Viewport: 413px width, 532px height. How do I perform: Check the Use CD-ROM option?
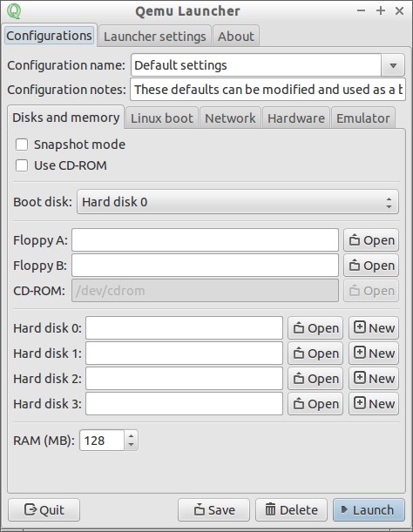tap(22, 165)
